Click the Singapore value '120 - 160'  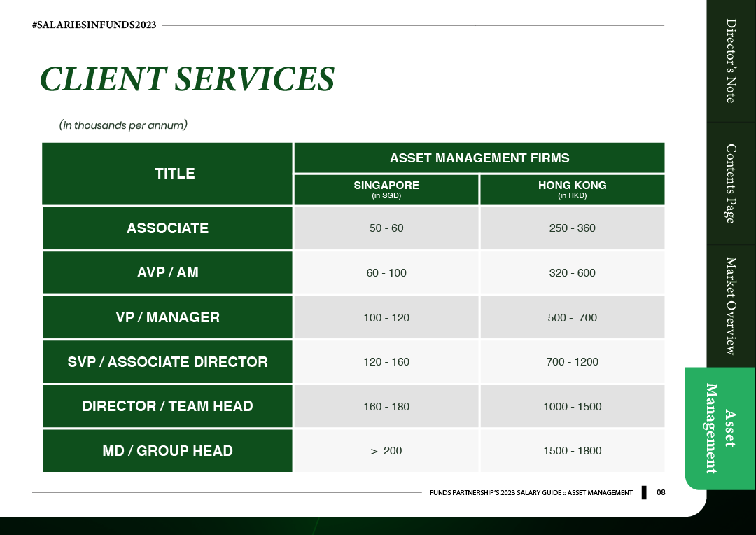[386, 362]
